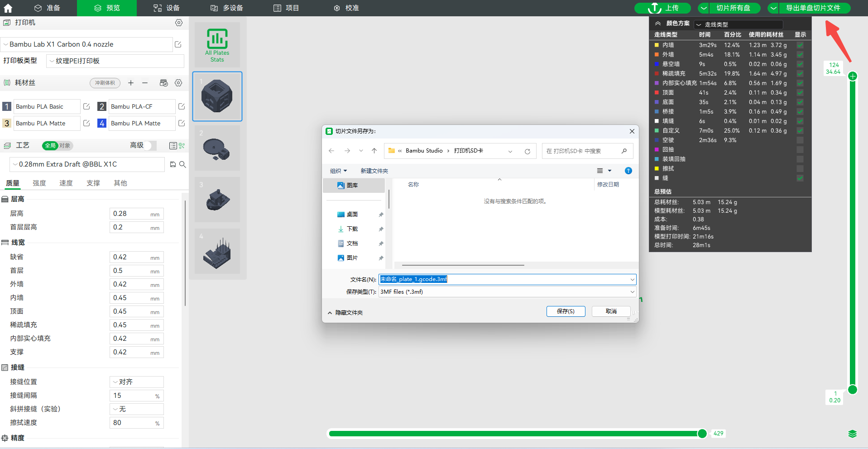Image resolution: width=868 pixels, height=449 pixels.
Task: Open the 接缝位置 dropdown
Action: (x=136, y=382)
